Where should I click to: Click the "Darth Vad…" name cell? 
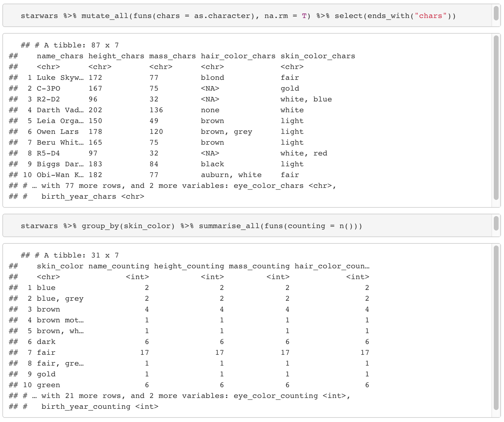(60, 110)
